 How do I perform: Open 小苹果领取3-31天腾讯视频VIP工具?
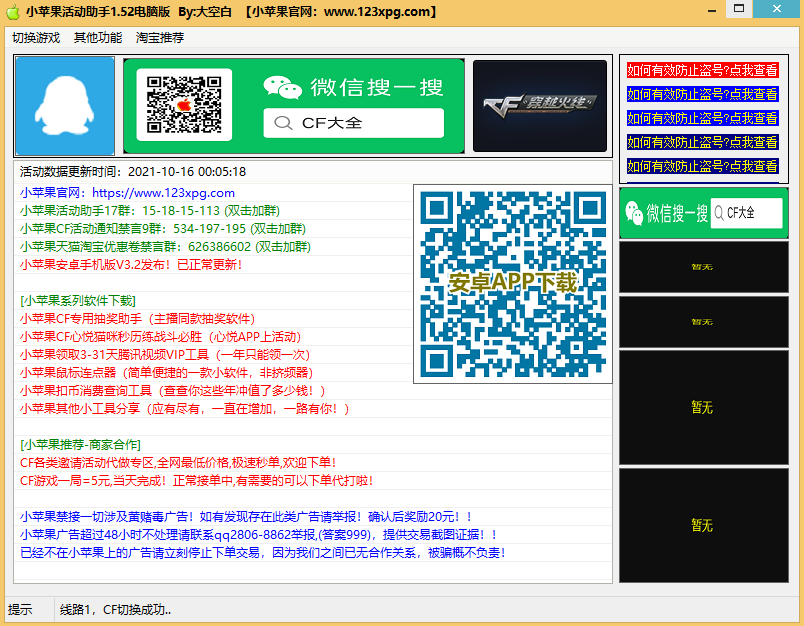point(165,355)
